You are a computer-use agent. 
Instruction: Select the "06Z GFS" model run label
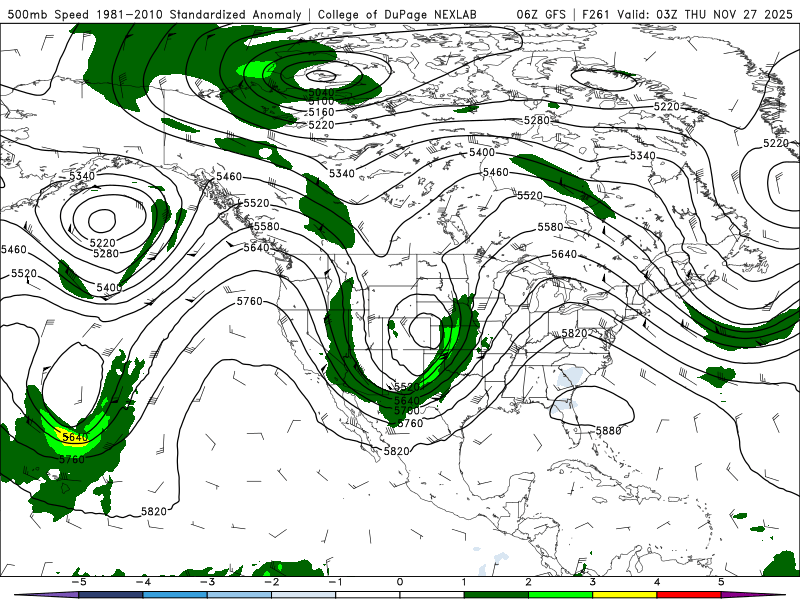pos(541,14)
